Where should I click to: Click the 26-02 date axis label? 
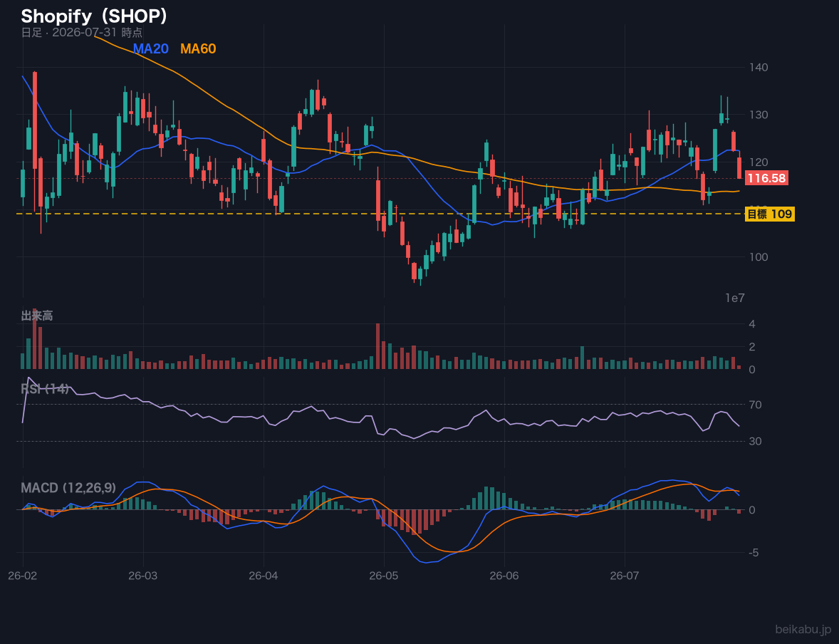pos(23,576)
